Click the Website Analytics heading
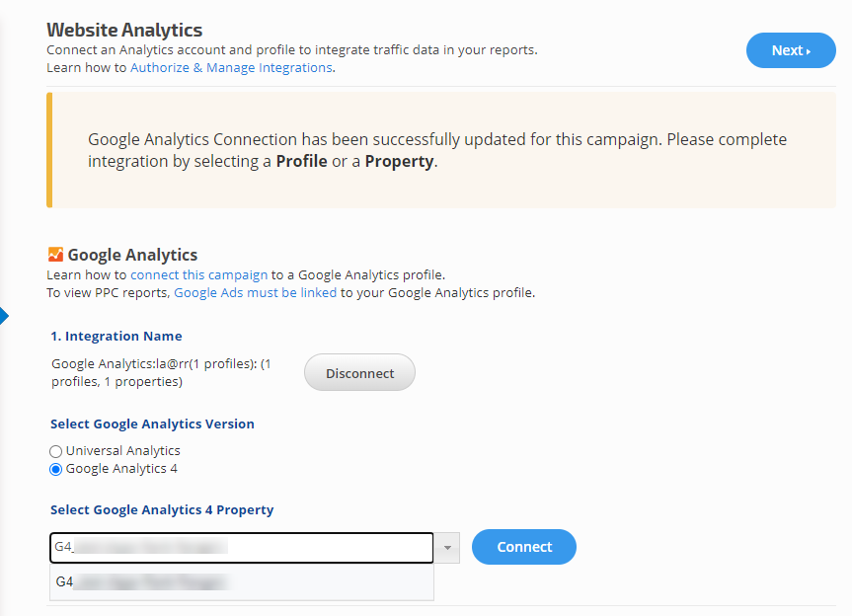This screenshot has width=852, height=616. pyautogui.click(x=124, y=31)
